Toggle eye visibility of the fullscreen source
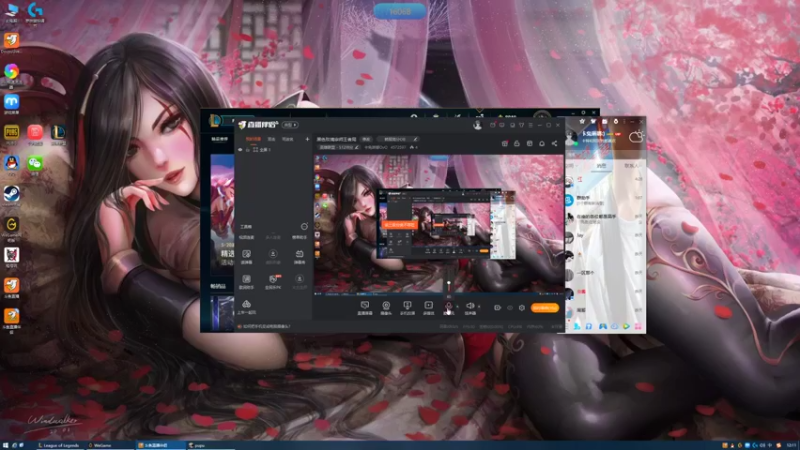This screenshot has width=800, height=450. tap(240, 149)
